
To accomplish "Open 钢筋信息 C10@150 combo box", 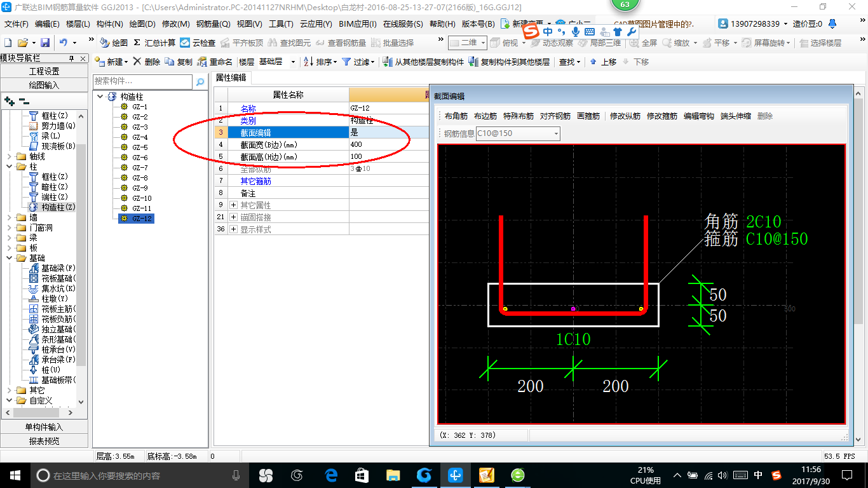I will pos(519,133).
